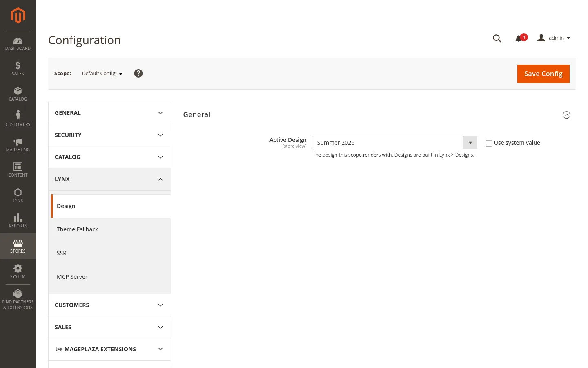Select the MCP Server tab
Screen dimensions: 588x368
click(111, 277)
